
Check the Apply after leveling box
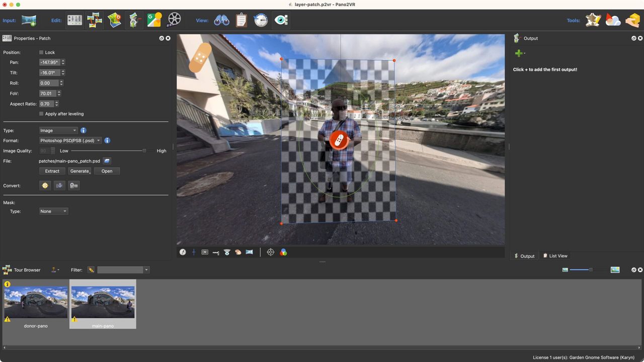[x=41, y=114]
